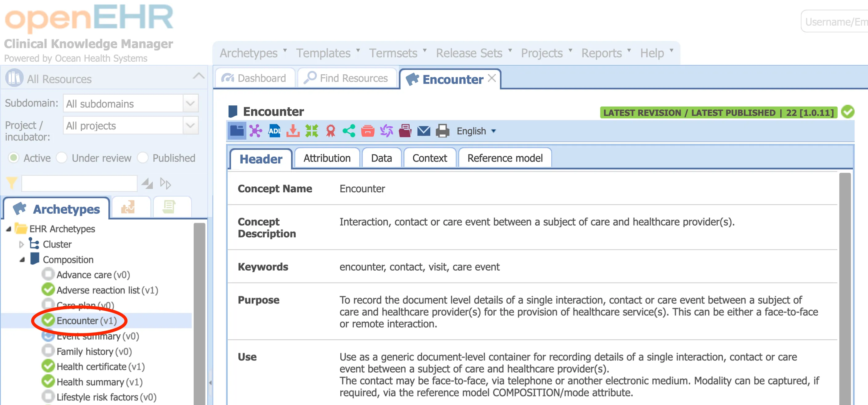Click the green share icon
This screenshot has width=868, height=405.
coord(349,131)
